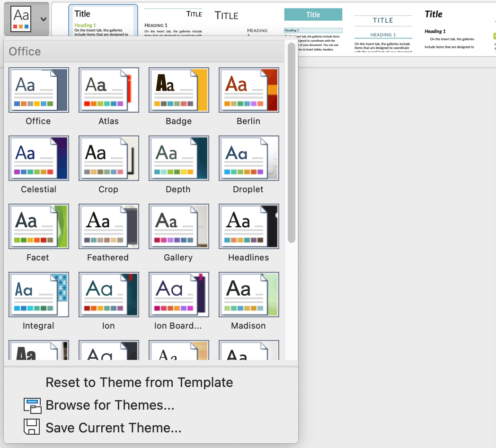The image size is (496, 448).
Task: Apply the style set with teal Title banner
Action: (x=313, y=29)
